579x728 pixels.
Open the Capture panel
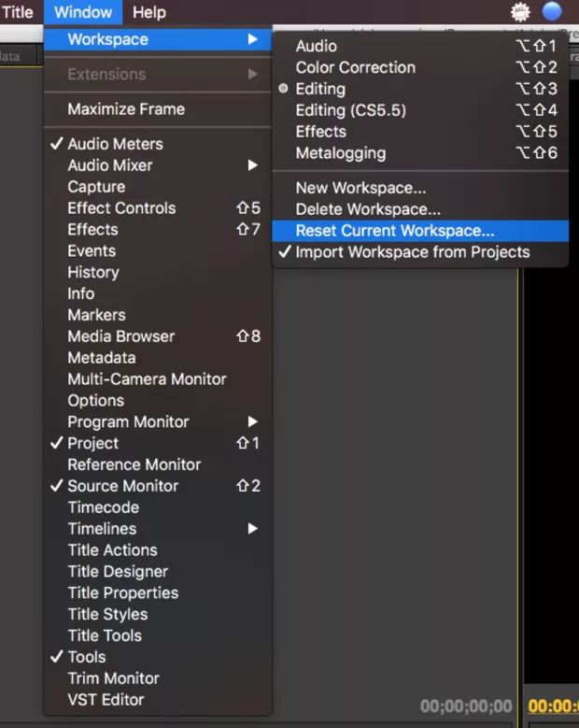[158, 187]
